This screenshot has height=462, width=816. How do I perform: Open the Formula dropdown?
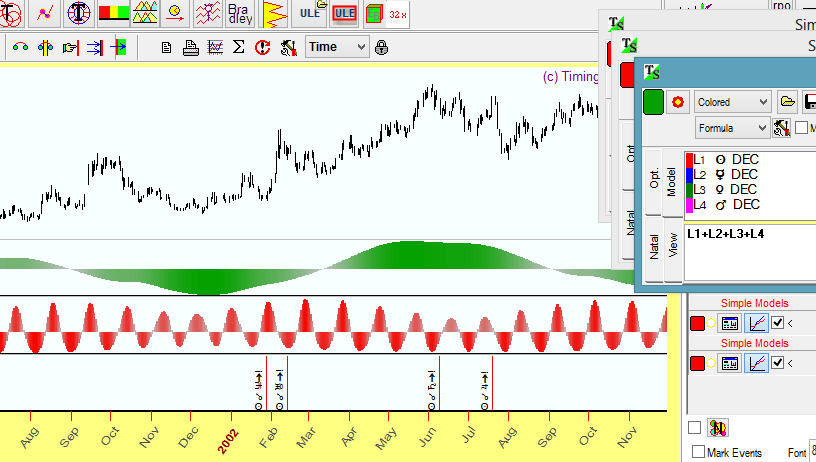(732, 128)
